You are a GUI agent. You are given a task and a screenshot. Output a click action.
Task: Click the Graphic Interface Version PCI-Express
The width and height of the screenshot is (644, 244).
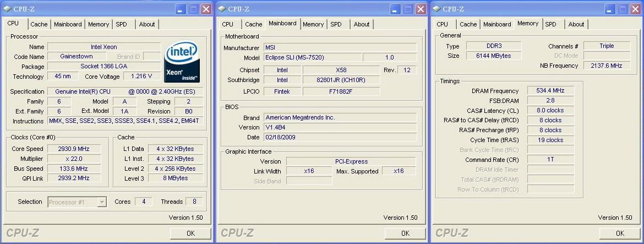pos(351,161)
